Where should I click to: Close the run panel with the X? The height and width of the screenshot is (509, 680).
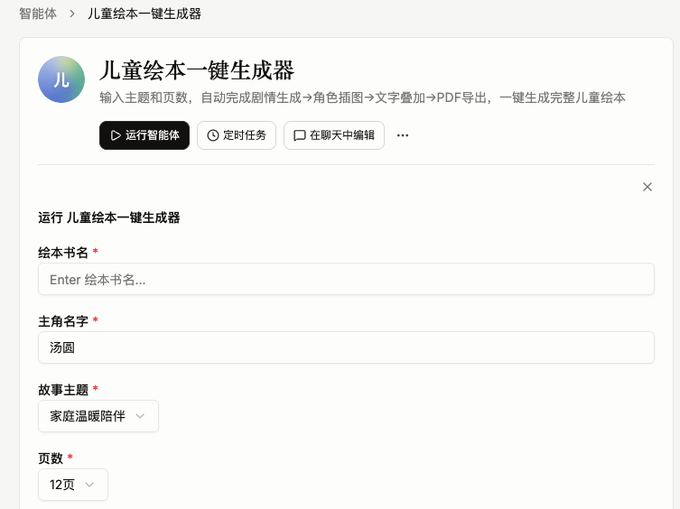click(647, 187)
